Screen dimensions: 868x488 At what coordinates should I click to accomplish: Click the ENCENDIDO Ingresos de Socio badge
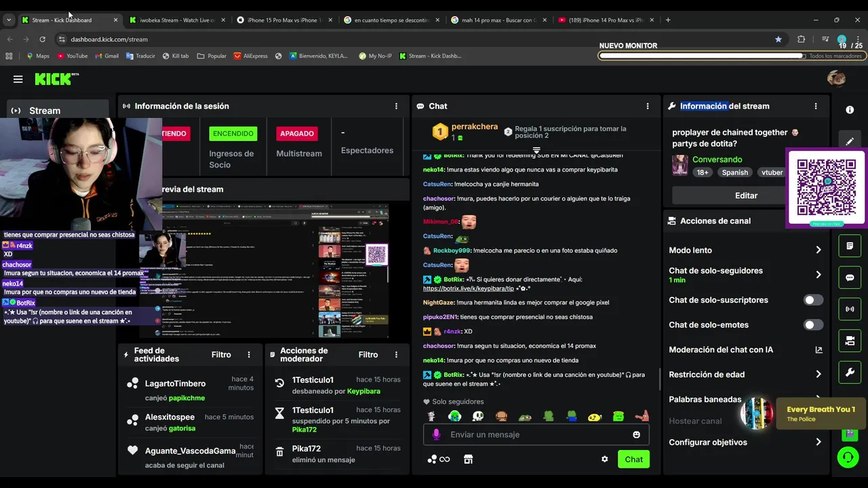point(233,134)
